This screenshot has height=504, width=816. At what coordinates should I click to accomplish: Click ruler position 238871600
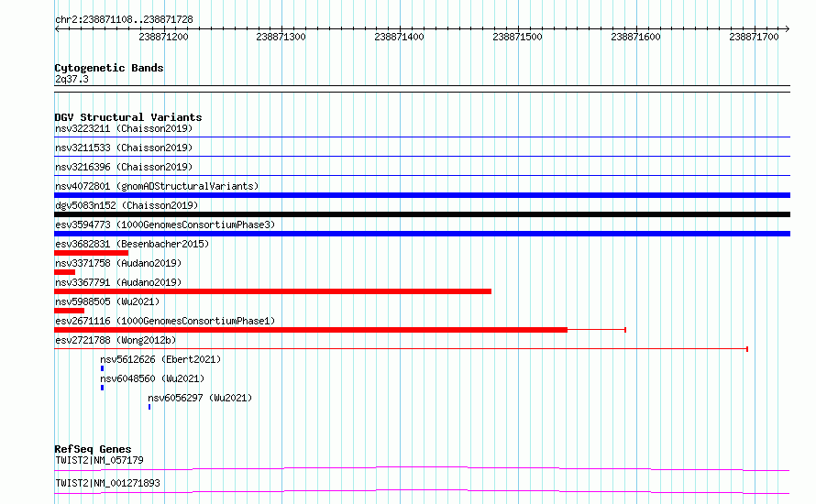pyautogui.click(x=635, y=37)
